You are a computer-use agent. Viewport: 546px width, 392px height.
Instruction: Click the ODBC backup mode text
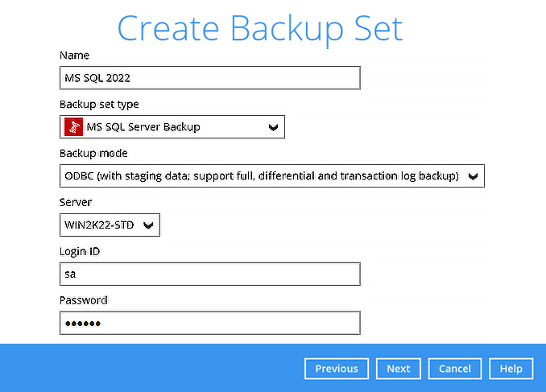click(x=262, y=175)
